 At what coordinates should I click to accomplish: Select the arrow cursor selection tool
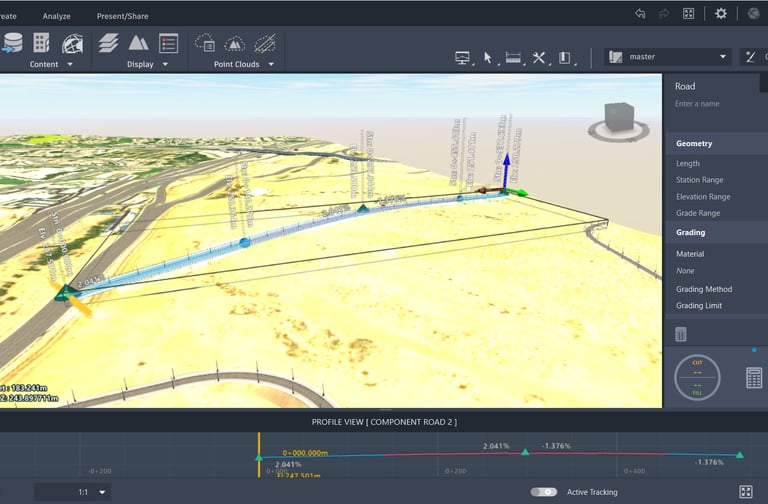pyautogui.click(x=488, y=57)
